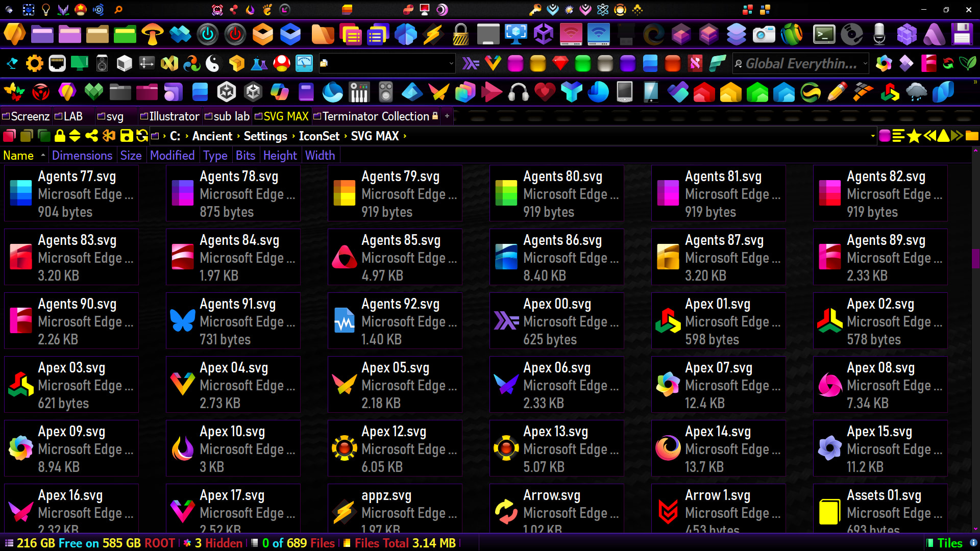Open a new tab with plus button

[x=447, y=116]
